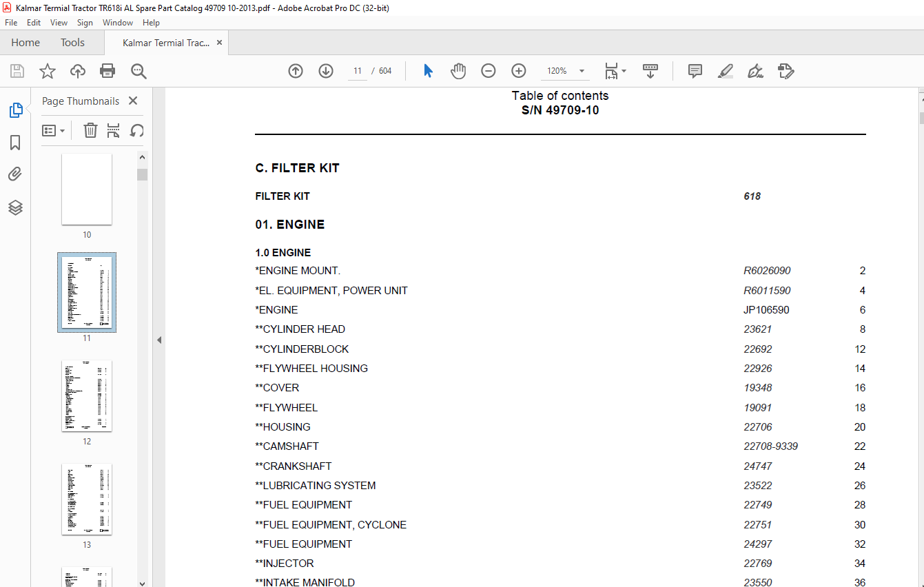The image size is (924, 587).
Task: Click the FILTER KIT number 618
Action: click(x=752, y=196)
